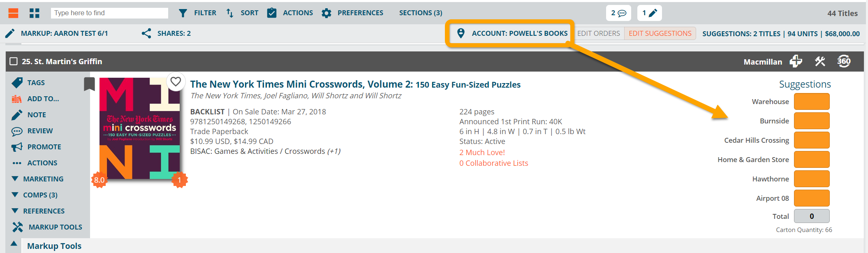This screenshot has height=253, width=868.
Task: Click the 2 Much Love link
Action: (x=482, y=152)
